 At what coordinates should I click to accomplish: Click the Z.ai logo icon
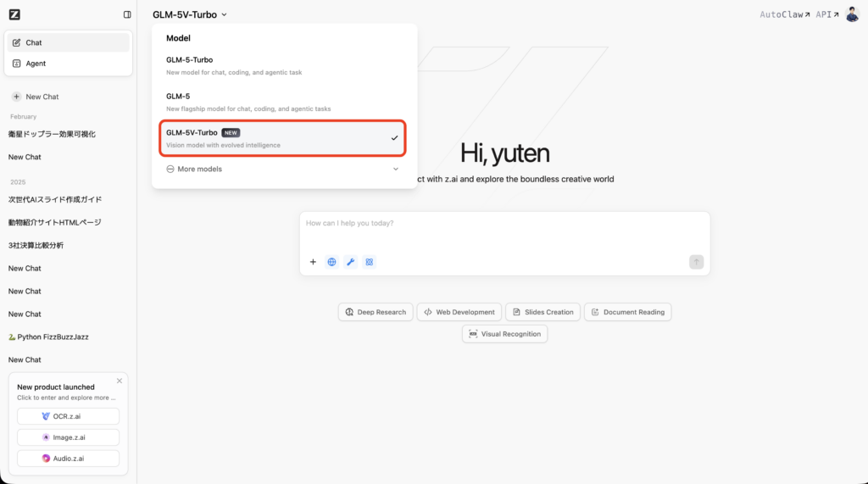(14, 14)
